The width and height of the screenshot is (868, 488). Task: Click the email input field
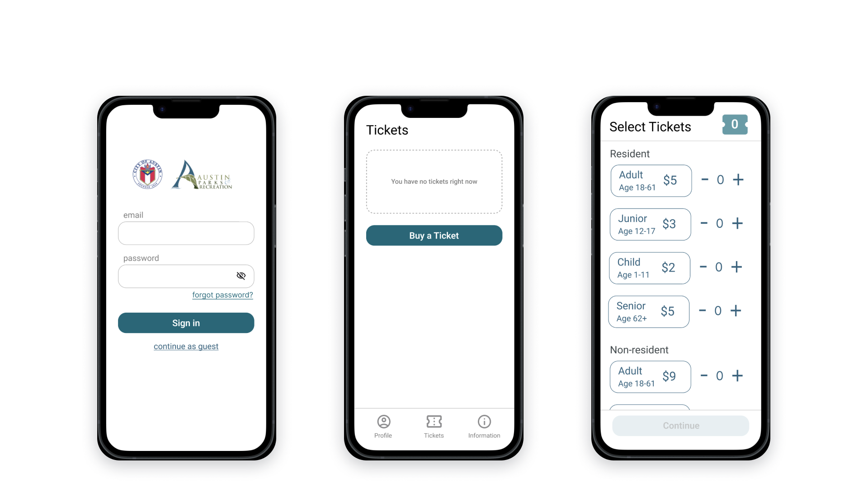click(186, 233)
